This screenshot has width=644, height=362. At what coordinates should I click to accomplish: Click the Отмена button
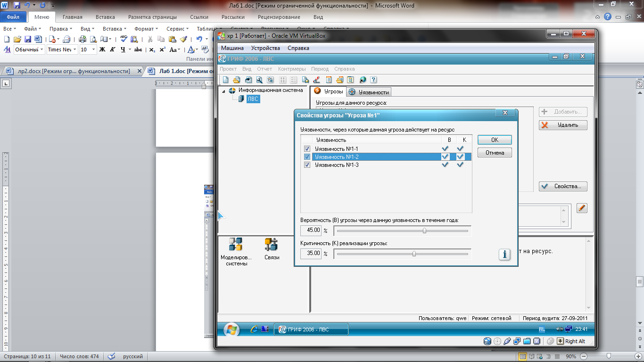click(x=495, y=153)
